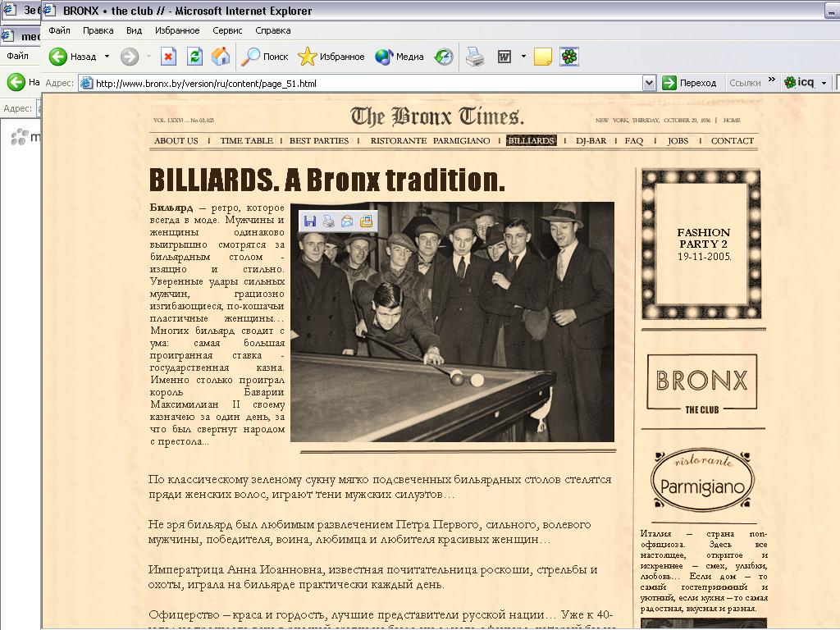Open the Вид menu
The width and height of the screenshot is (840, 630).
134,30
